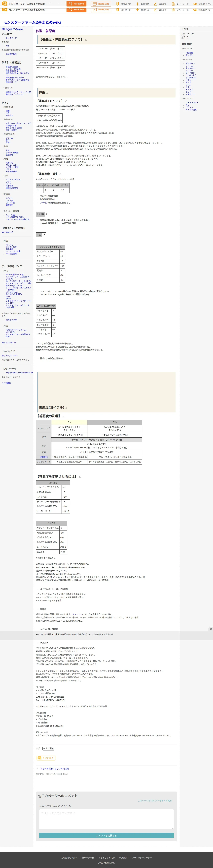
Task: Search wiki for 「体型・善悪度」 via search link
Action: point(53,769)
